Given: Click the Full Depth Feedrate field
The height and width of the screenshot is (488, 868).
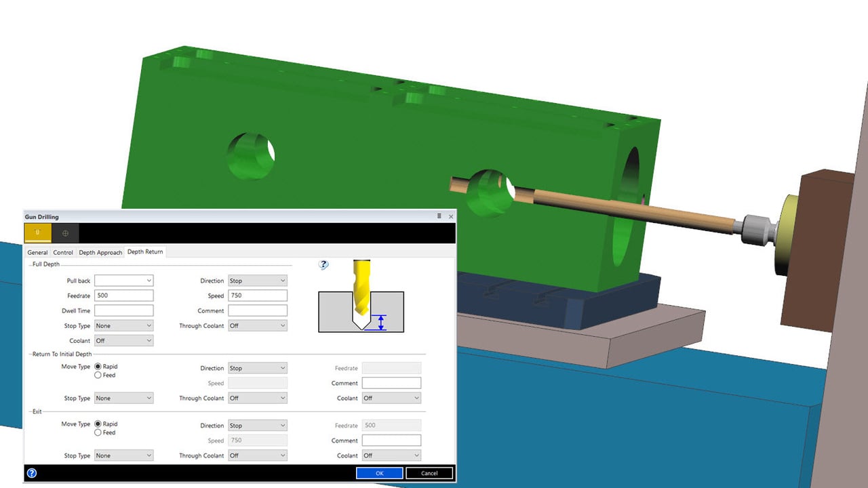Looking at the screenshot, I should click(123, 296).
